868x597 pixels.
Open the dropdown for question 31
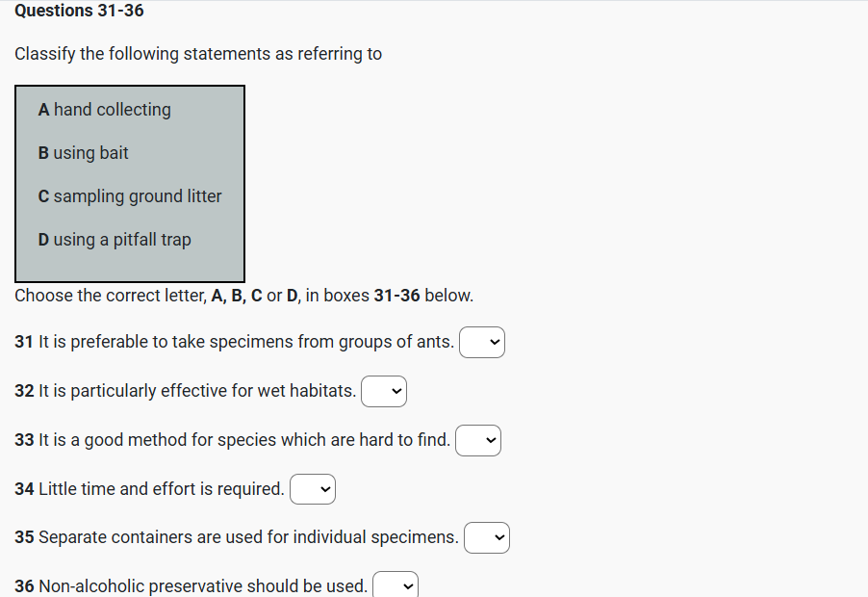[x=482, y=343]
